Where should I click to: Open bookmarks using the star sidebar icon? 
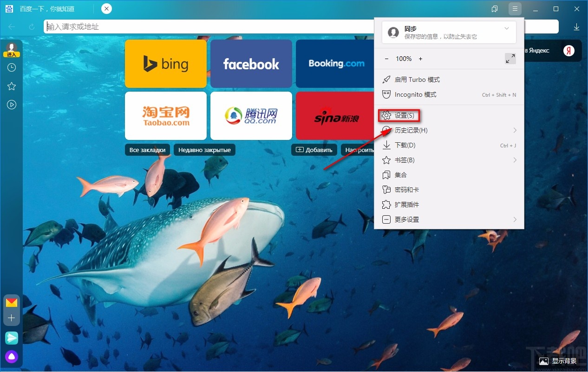pyautogui.click(x=12, y=86)
